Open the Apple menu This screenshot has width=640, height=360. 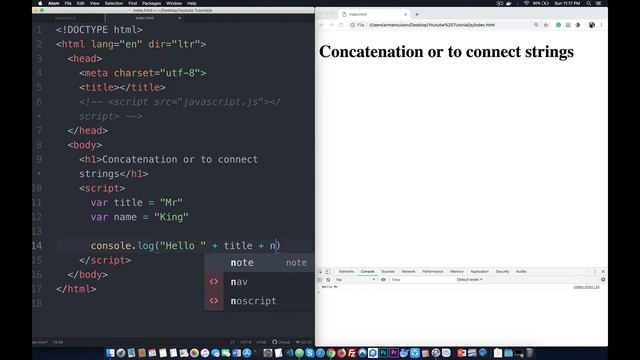(x=40, y=3)
